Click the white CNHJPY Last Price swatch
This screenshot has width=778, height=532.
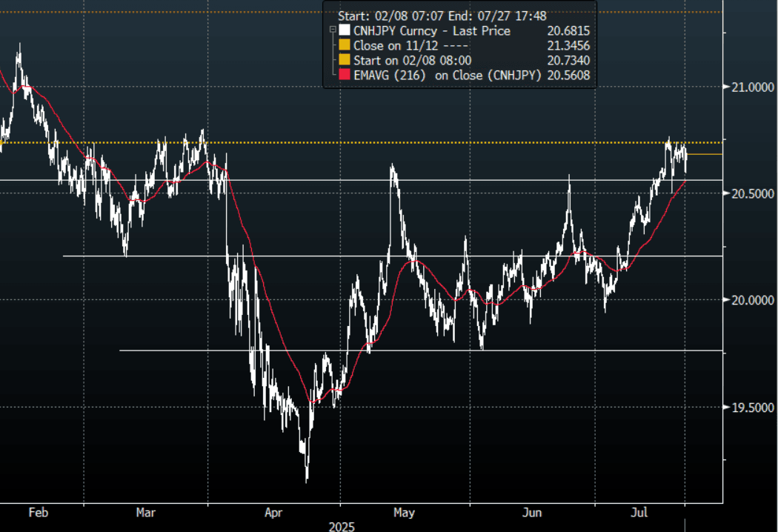pyautogui.click(x=345, y=31)
